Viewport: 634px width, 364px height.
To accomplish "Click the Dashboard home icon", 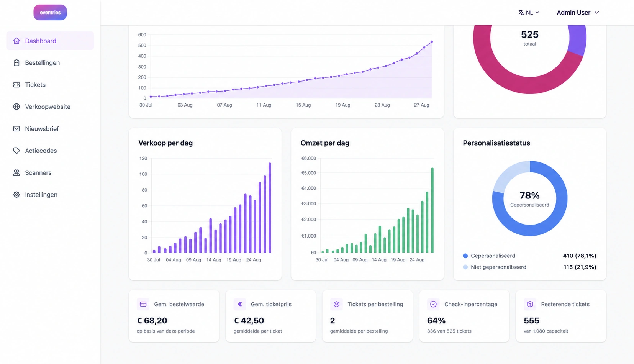I will click(x=16, y=41).
